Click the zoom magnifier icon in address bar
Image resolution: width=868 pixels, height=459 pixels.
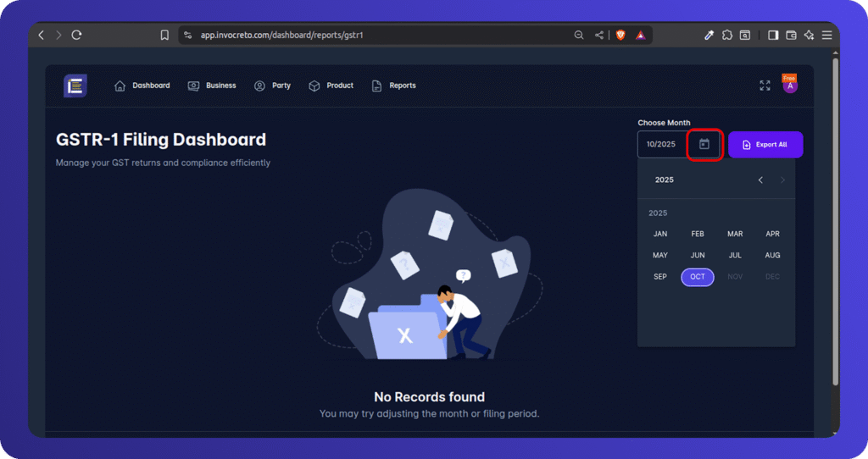tap(579, 35)
